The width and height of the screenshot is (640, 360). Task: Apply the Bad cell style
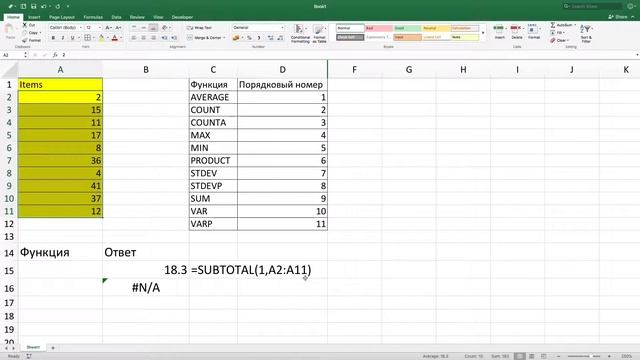[x=379, y=28]
